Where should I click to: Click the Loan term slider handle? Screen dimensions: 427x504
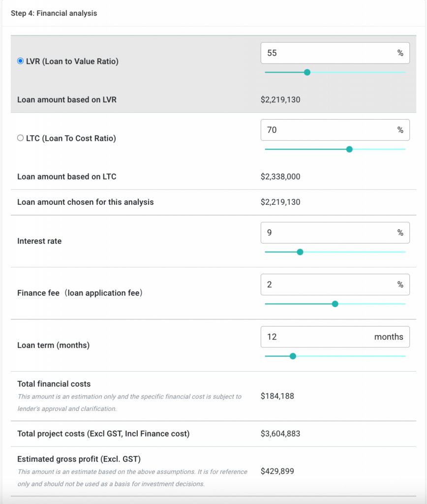(293, 356)
